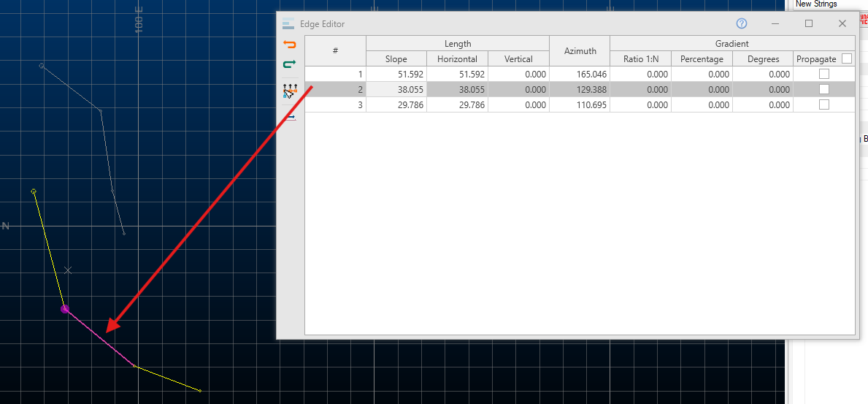Activate the pick edge from graphics tool
Viewport: 868px width, 404px height.
290,91
